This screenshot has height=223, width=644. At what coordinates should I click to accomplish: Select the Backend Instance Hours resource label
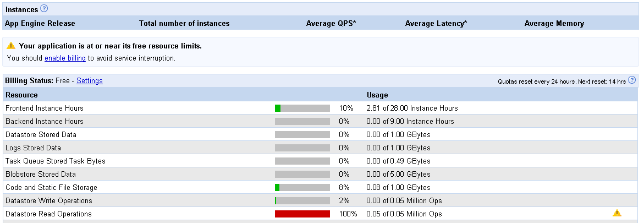tap(45, 121)
